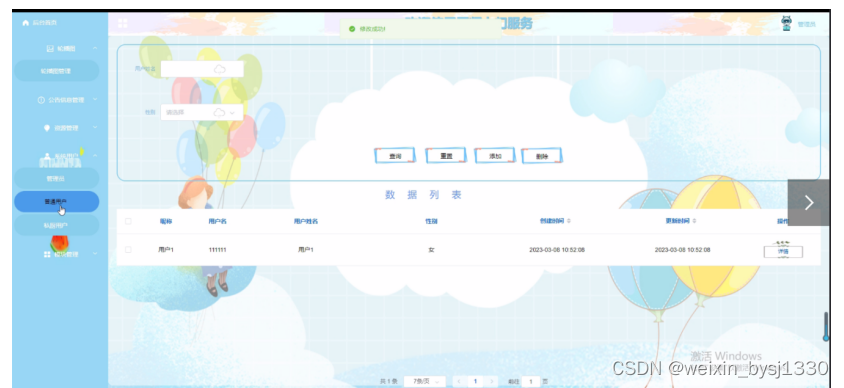Click the 添加 add button
The width and height of the screenshot is (844, 388).
click(495, 156)
